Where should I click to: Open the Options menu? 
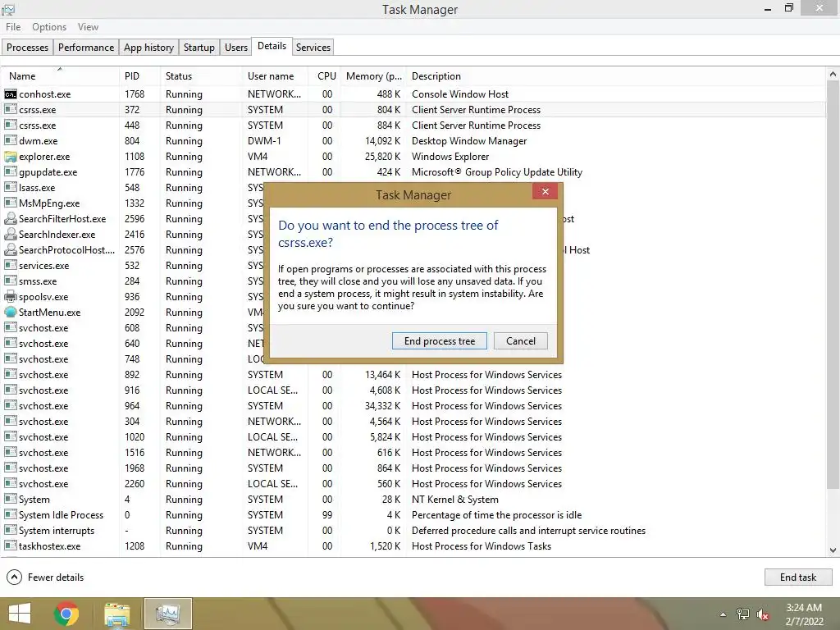tap(49, 27)
